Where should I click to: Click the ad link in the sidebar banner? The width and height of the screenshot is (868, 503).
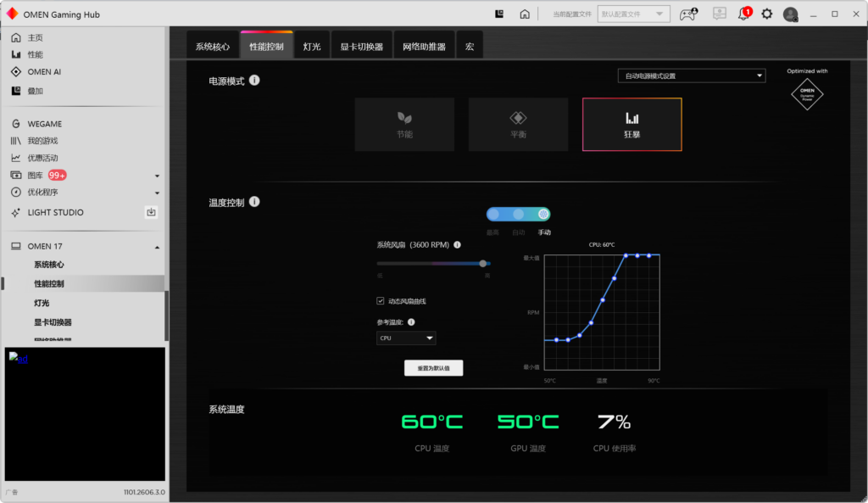pos(19,359)
